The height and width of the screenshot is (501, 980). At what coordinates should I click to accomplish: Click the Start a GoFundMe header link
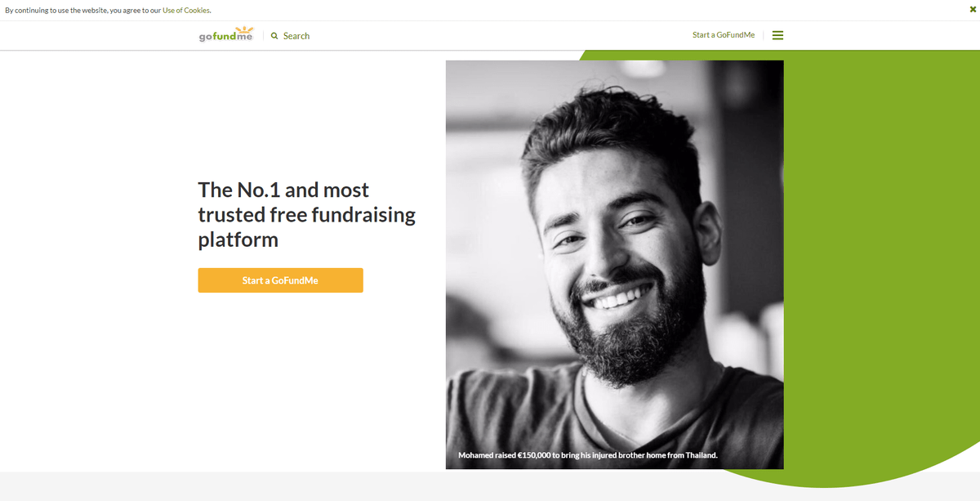point(724,35)
